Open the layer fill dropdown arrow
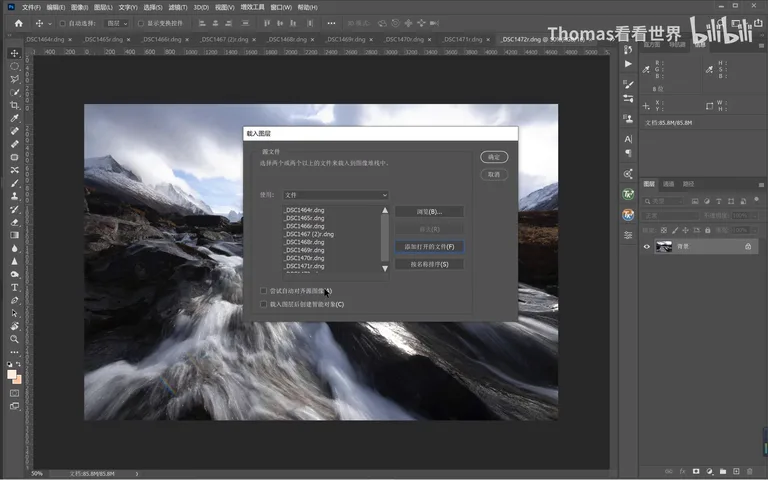Screen dimensions: 768x480 click(754, 230)
